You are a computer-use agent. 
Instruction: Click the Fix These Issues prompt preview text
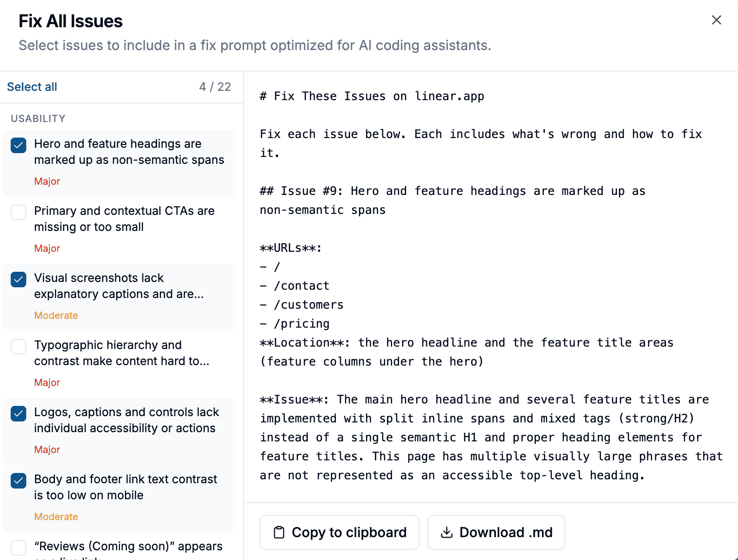click(371, 96)
